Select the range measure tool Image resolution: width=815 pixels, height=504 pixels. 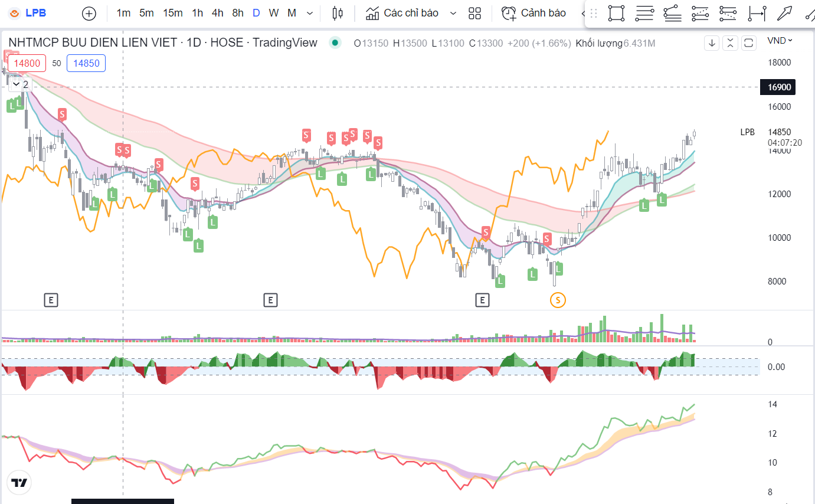[757, 13]
